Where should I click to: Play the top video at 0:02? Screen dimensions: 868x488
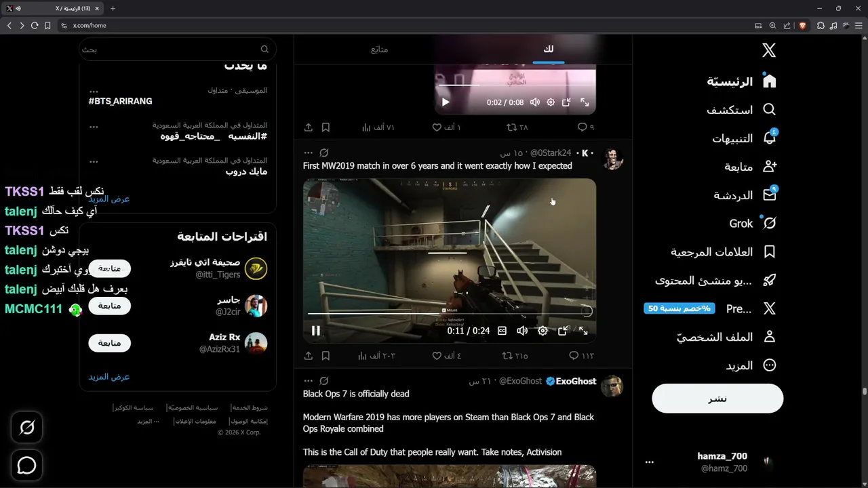pyautogui.click(x=446, y=102)
